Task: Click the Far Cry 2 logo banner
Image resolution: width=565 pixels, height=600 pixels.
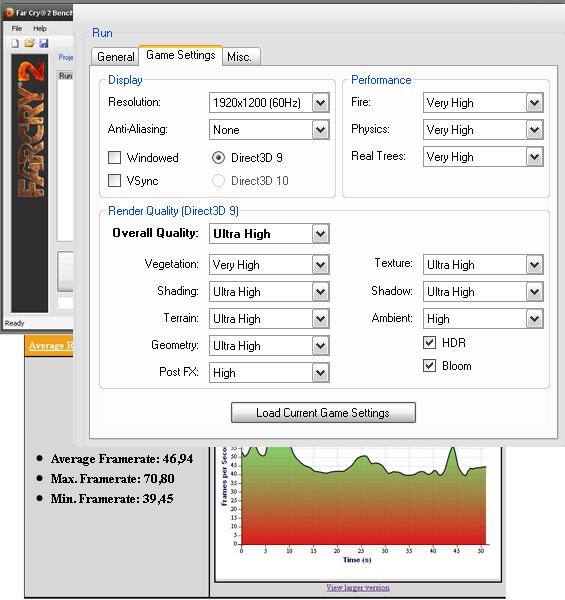Action: [x=30, y=183]
